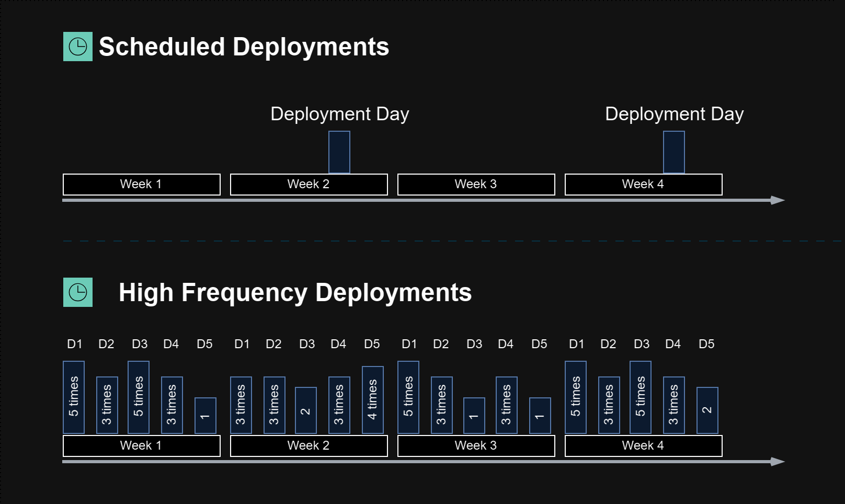Select Week 2 D2 bar labeled 3 times

275,405
